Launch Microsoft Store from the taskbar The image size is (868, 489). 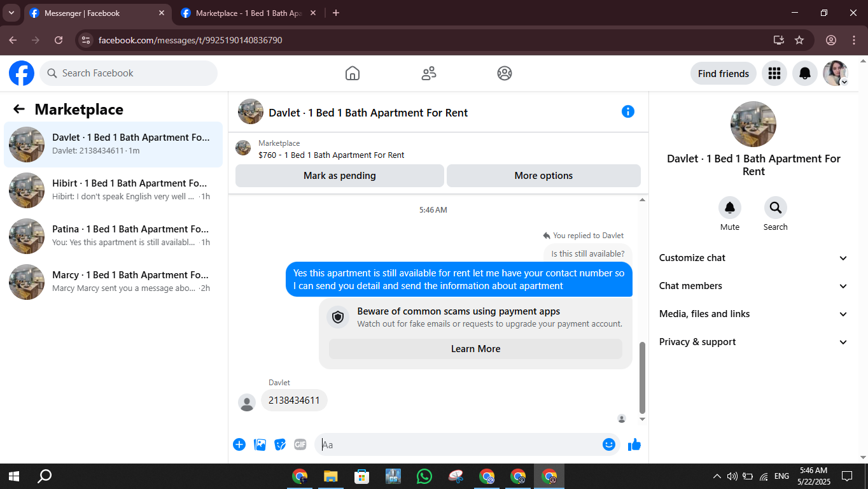coord(361,476)
